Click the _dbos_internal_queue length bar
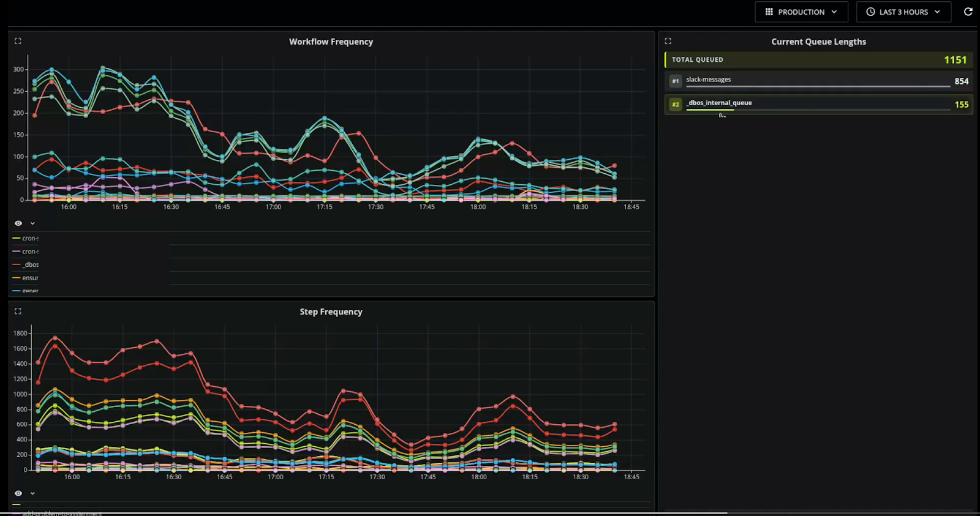Screen dimensions: 980x516 click(x=818, y=110)
